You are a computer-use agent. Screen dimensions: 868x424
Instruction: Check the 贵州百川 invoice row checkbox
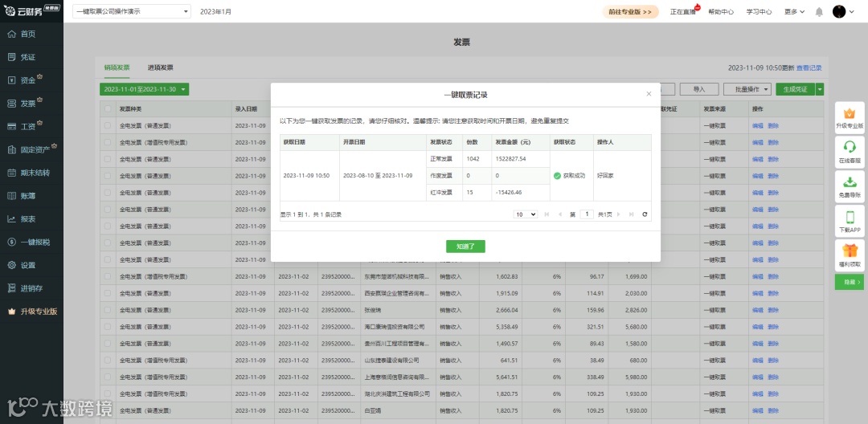108,343
